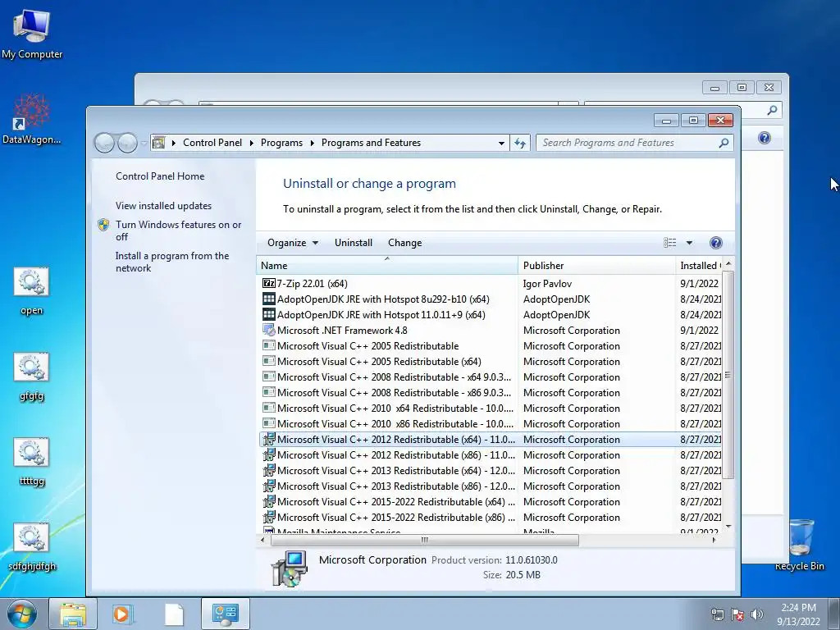
Task: Click the refresh button beside address bar
Action: [x=519, y=143]
